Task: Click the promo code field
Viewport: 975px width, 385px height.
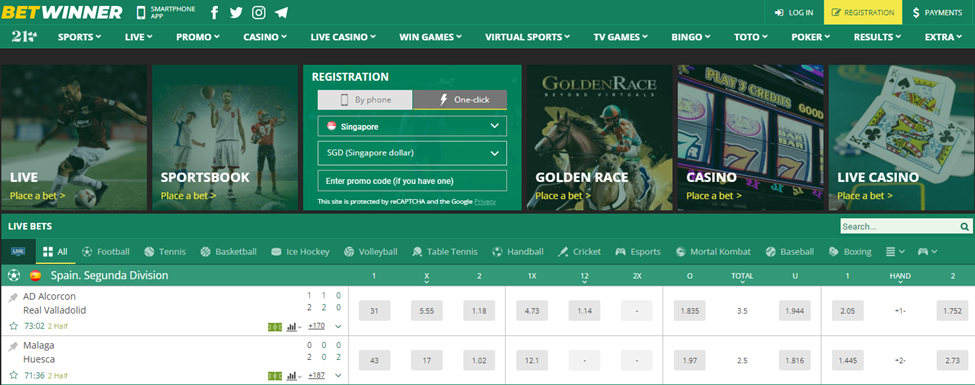Action: (x=412, y=180)
